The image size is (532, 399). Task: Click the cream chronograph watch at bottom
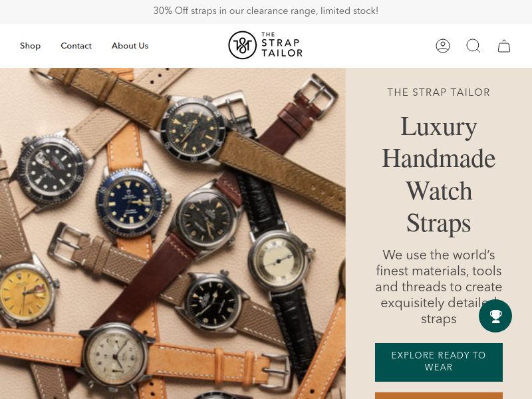point(115,356)
